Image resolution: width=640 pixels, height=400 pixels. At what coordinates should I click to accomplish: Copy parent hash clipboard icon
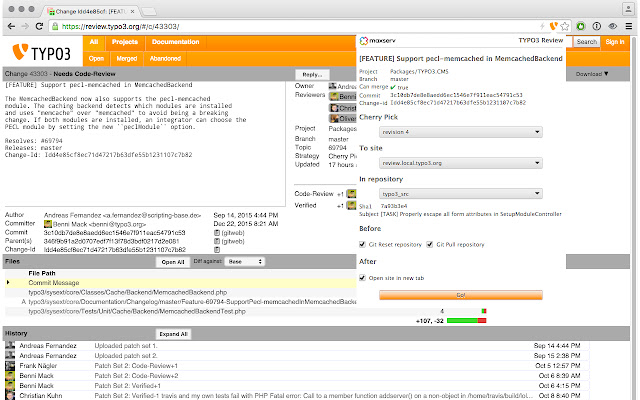coord(217,241)
